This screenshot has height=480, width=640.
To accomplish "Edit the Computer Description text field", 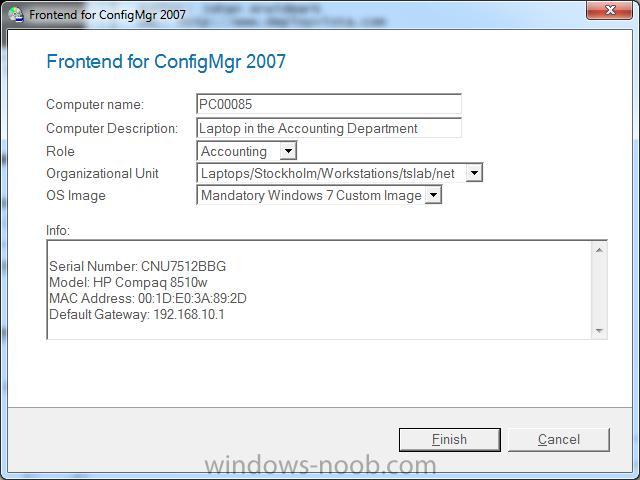I will pyautogui.click(x=329, y=128).
